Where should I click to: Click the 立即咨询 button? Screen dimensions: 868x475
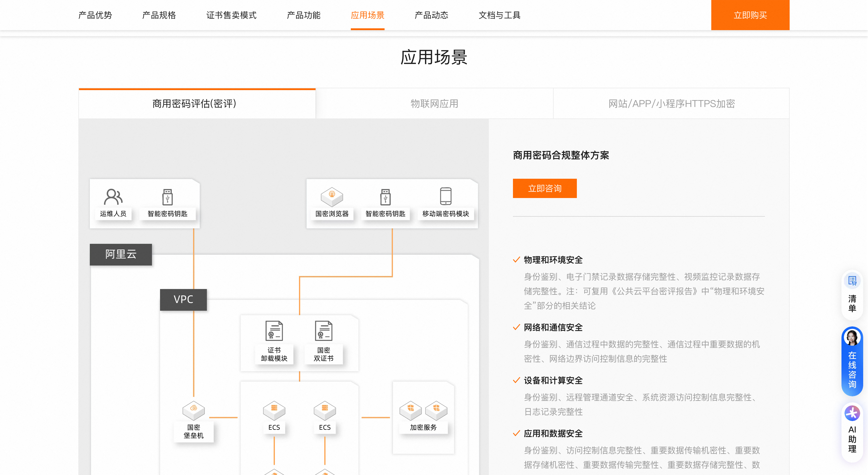click(x=545, y=188)
